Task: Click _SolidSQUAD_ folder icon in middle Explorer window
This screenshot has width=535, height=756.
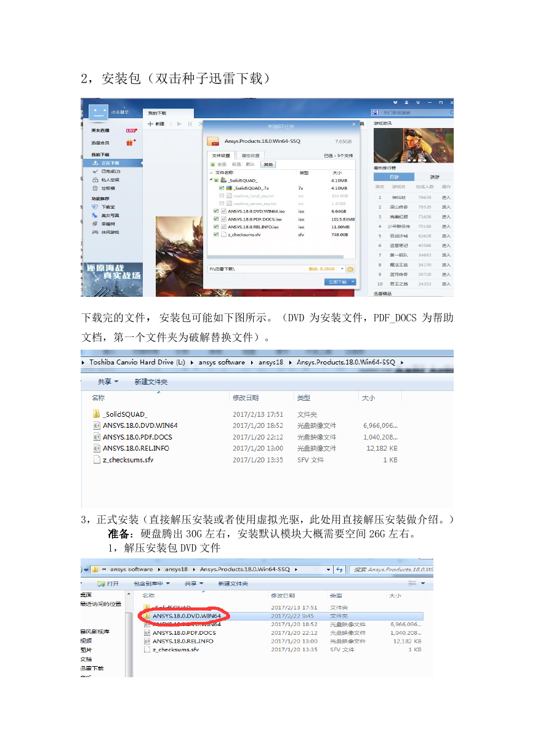Action: pos(97,414)
